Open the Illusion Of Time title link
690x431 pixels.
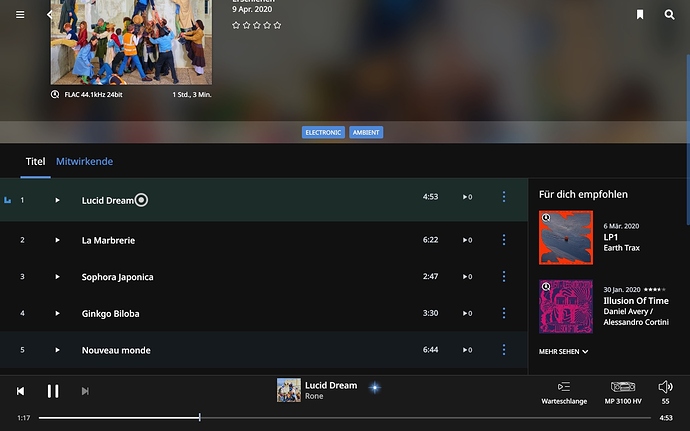(x=636, y=301)
